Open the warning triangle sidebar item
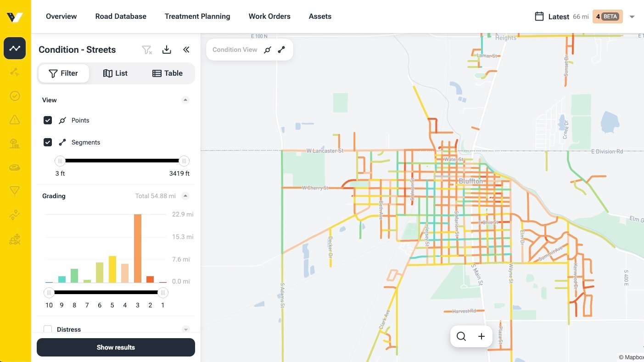Viewport: 644px width, 362px height. 15,120
